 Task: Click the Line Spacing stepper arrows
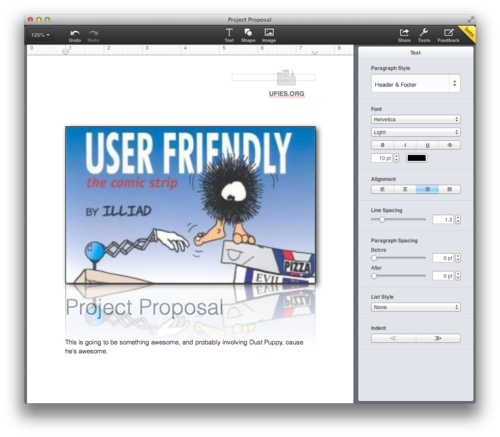click(x=458, y=219)
